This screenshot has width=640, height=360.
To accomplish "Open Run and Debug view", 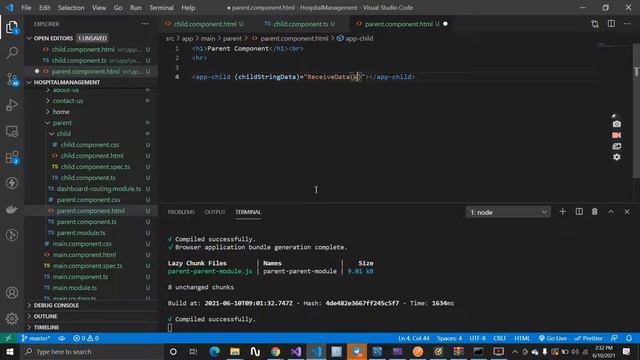I will click(x=12, y=105).
